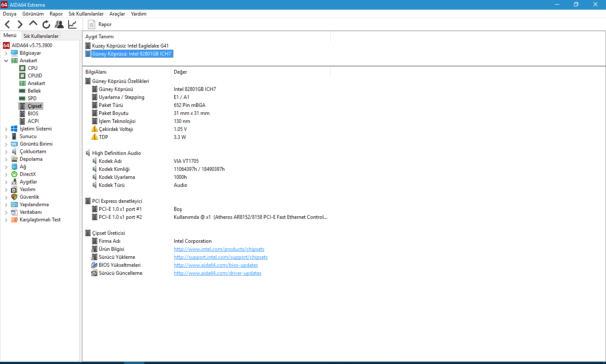Open the Araçlar menu
Image resolution: width=606 pixels, height=364 pixels.
point(117,14)
